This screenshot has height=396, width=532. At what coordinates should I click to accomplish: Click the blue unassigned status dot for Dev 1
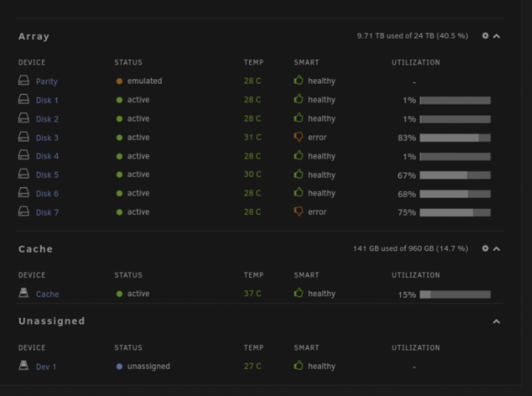click(x=119, y=367)
